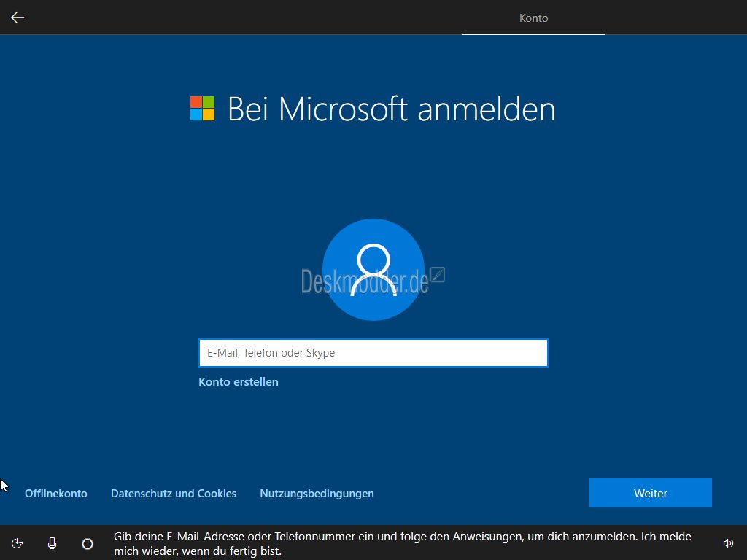Click the Microsoft four-color logo
The width and height of the screenshot is (747, 560).
click(x=202, y=109)
